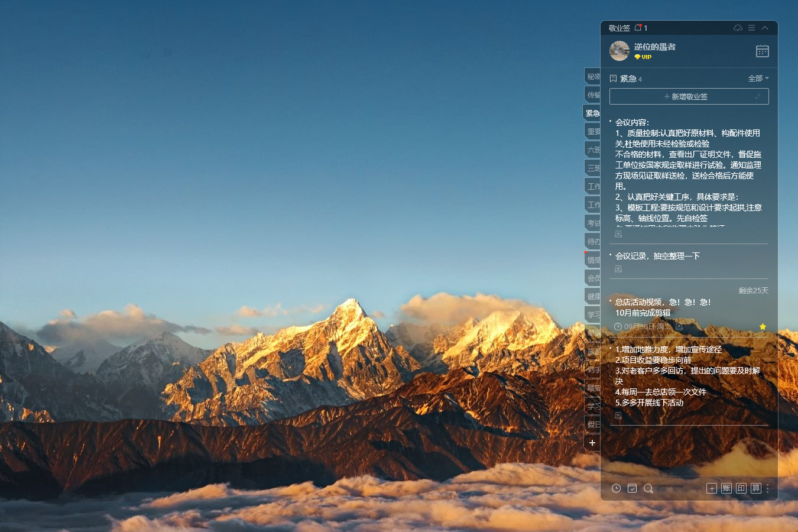Click the 敬业签 app title
Viewport: 798px width, 532px height.
tap(619, 28)
